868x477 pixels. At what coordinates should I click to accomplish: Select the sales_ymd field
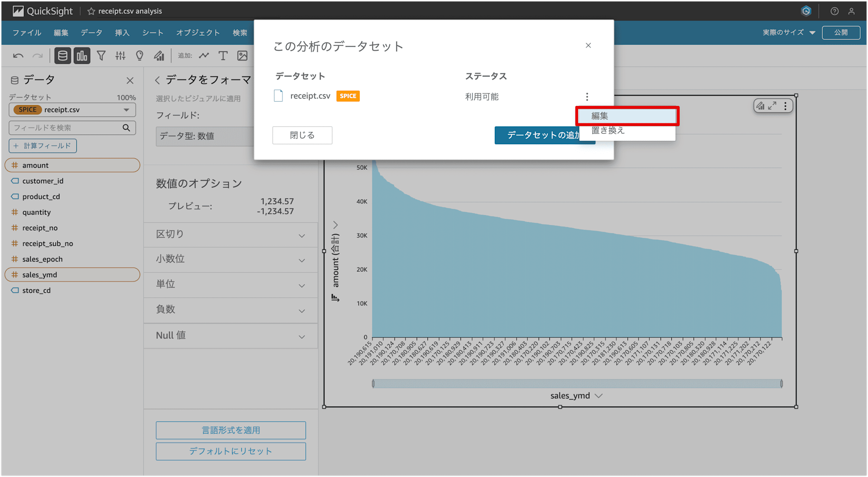72,275
